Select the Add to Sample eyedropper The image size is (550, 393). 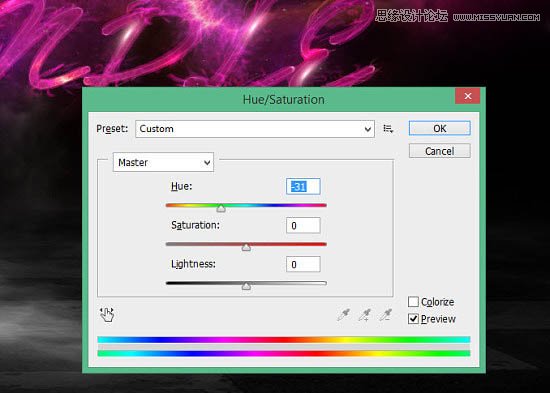point(364,315)
